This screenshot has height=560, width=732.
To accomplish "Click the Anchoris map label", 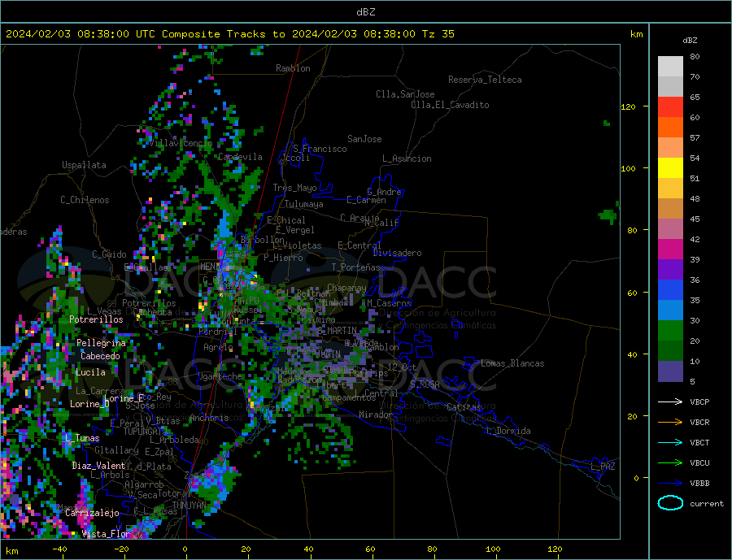I will (x=209, y=418).
